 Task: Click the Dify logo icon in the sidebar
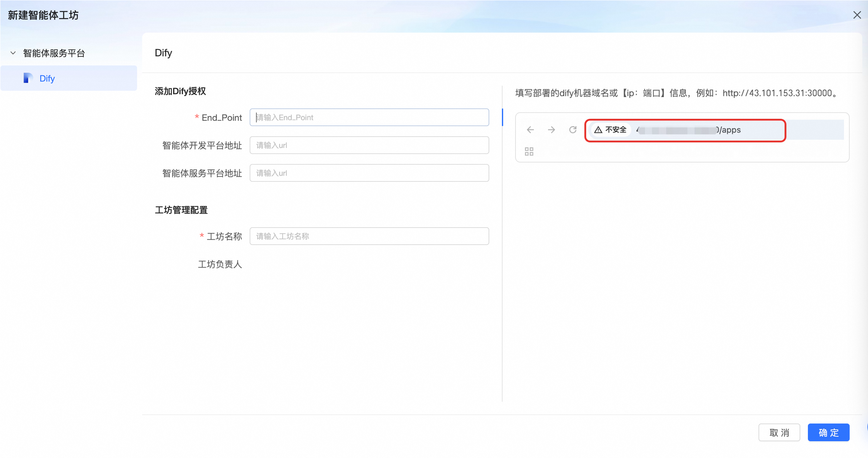28,78
